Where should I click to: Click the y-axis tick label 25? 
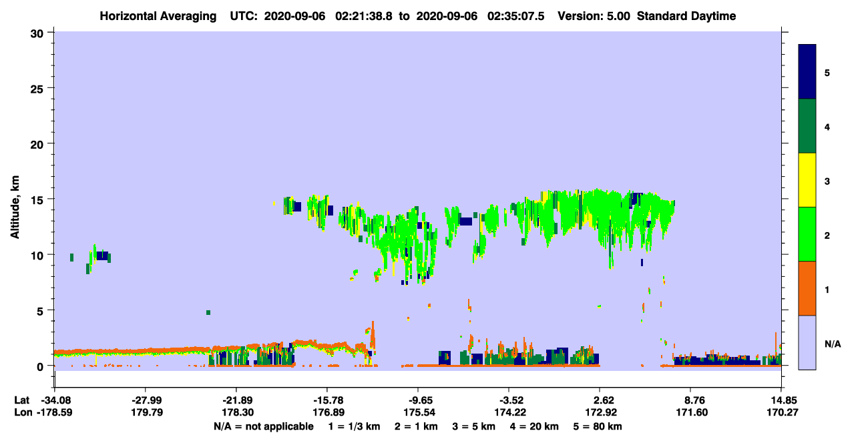coord(38,88)
